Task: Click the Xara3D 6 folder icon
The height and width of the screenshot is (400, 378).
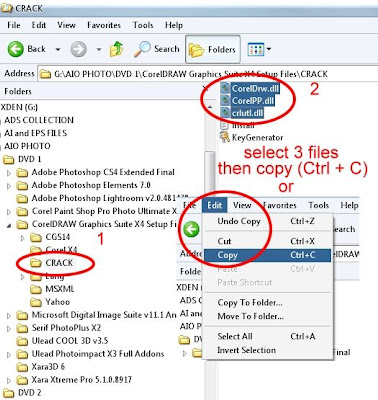Action: [x=22, y=367]
